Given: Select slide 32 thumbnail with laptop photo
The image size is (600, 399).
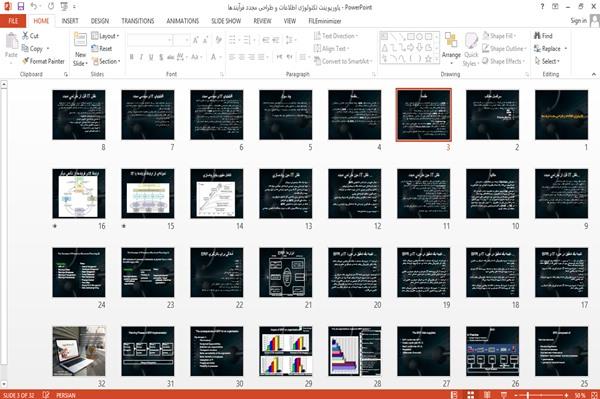Looking at the screenshot, I should tap(79, 351).
